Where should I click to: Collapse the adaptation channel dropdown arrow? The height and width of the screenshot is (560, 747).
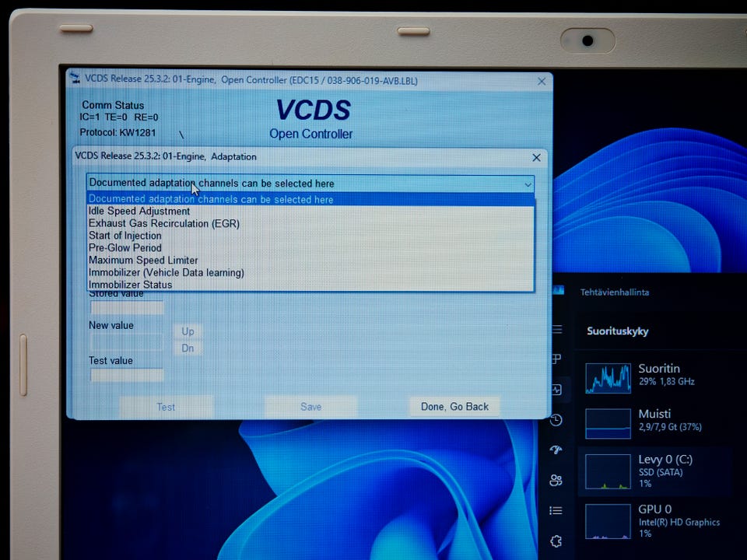click(x=528, y=184)
